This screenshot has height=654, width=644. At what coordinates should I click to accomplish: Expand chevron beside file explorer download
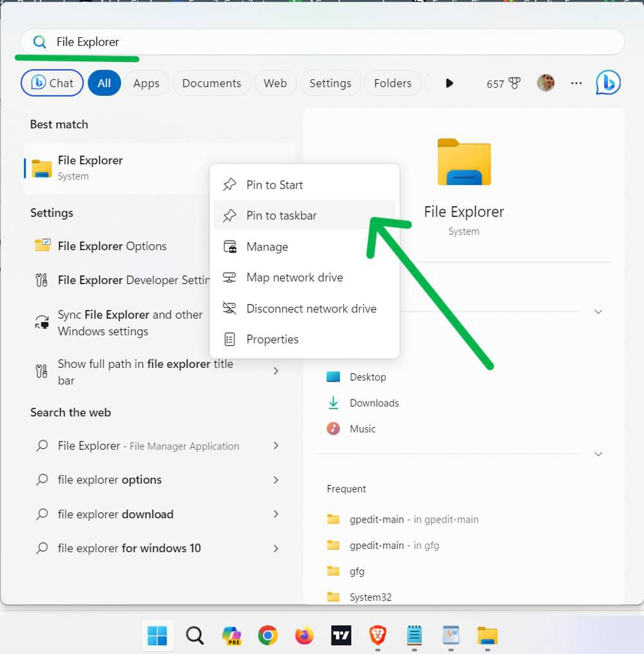click(x=276, y=514)
